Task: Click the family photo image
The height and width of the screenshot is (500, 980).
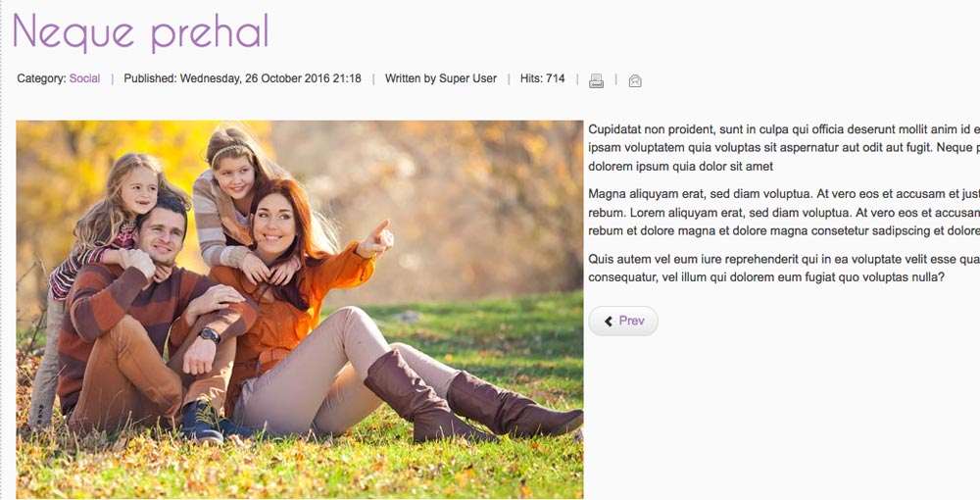Action: point(299,310)
